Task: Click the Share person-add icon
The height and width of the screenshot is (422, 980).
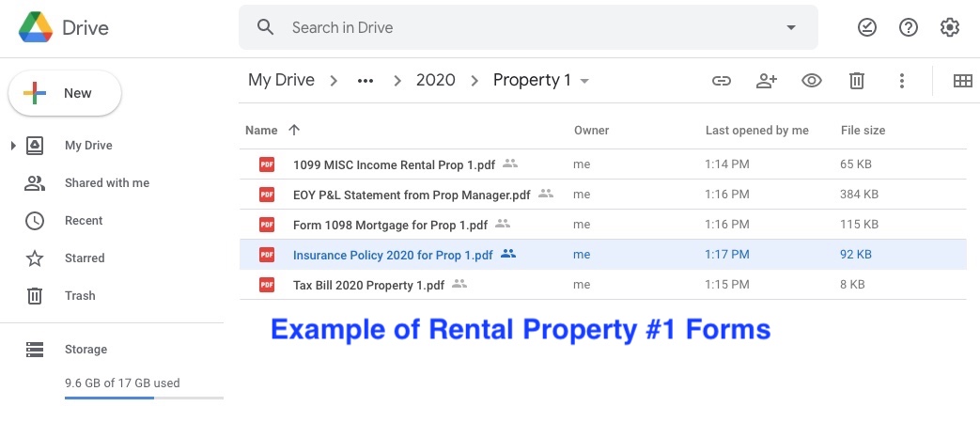Action: click(767, 81)
